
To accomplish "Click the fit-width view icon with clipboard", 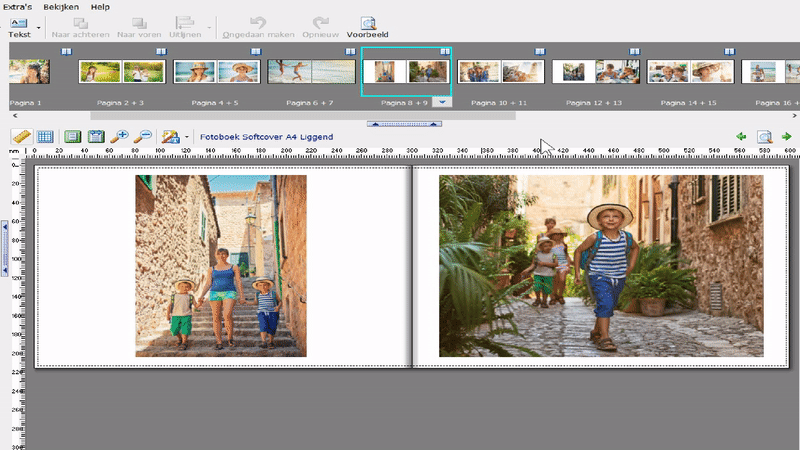I will [x=96, y=137].
